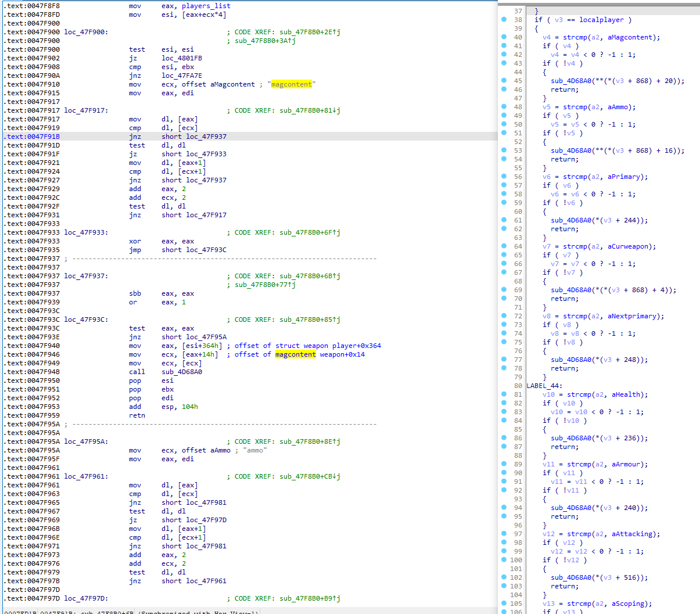Screen dimensions: 700x614
Task: Toggle breakpoint dot on pseudocode line 69
Action: coord(504,290)
